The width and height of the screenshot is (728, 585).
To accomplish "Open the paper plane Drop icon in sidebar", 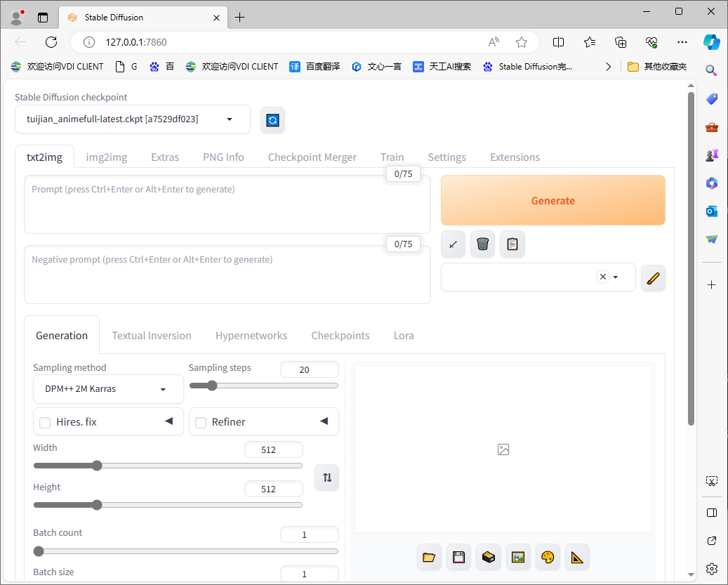I will [711, 239].
